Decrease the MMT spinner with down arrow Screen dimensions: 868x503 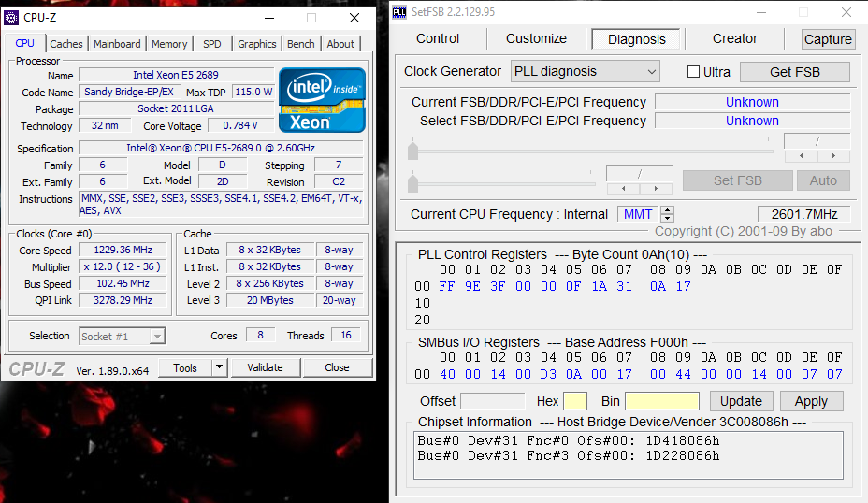pyautogui.click(x=668, y=218)
